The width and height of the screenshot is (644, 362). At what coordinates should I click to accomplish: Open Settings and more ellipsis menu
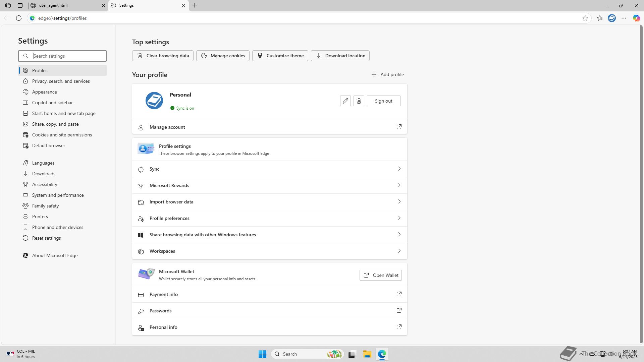(x=624, y=18)
